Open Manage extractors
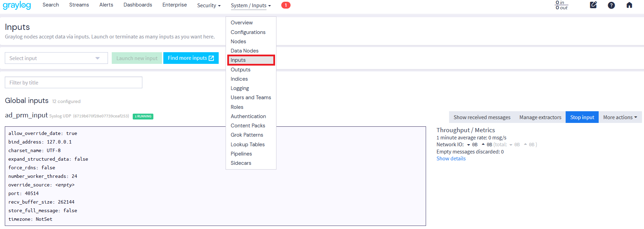Screen dimensions: 644x229 (x=540, y=117)
